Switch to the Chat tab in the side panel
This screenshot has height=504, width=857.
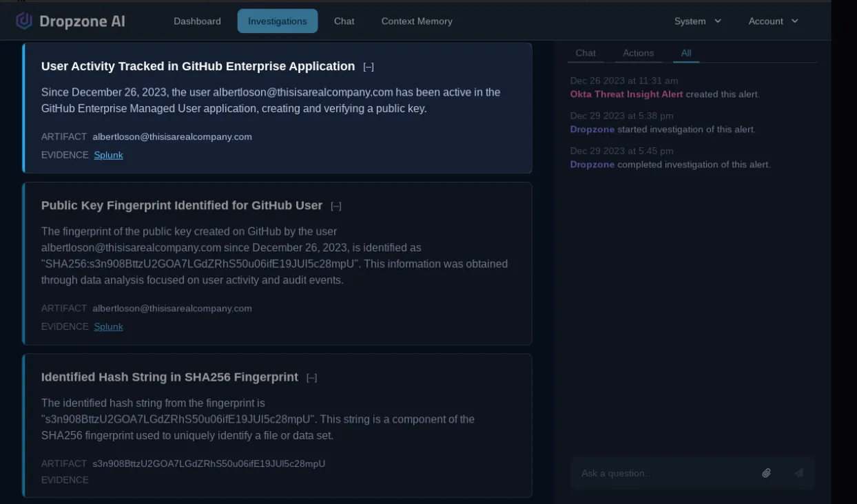[x=586, y=52]
